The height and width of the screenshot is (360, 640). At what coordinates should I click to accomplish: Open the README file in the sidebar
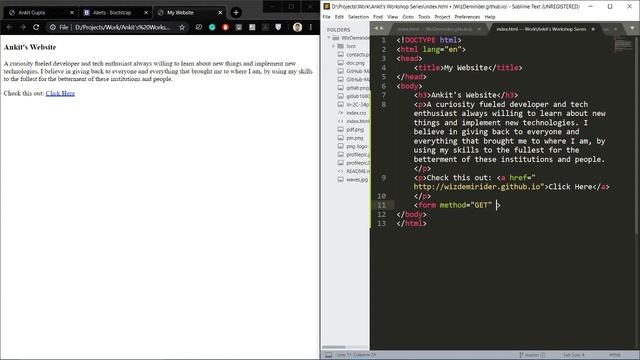358,171
